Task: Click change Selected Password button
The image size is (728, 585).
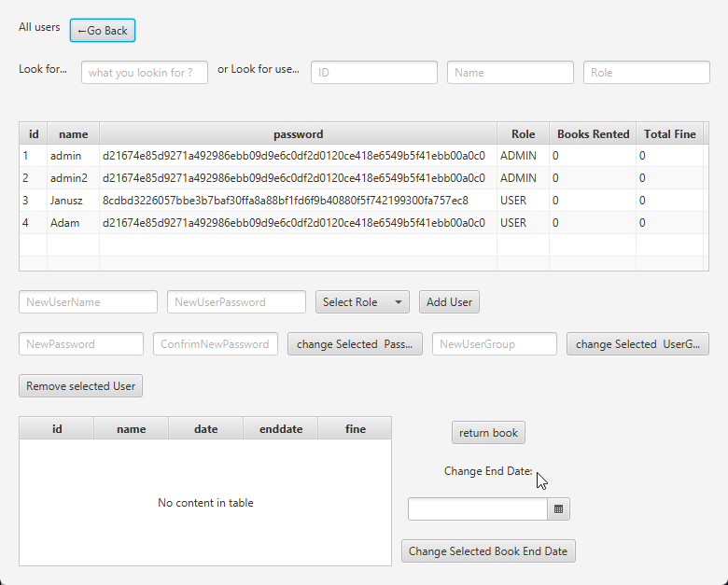Action: 355,344
